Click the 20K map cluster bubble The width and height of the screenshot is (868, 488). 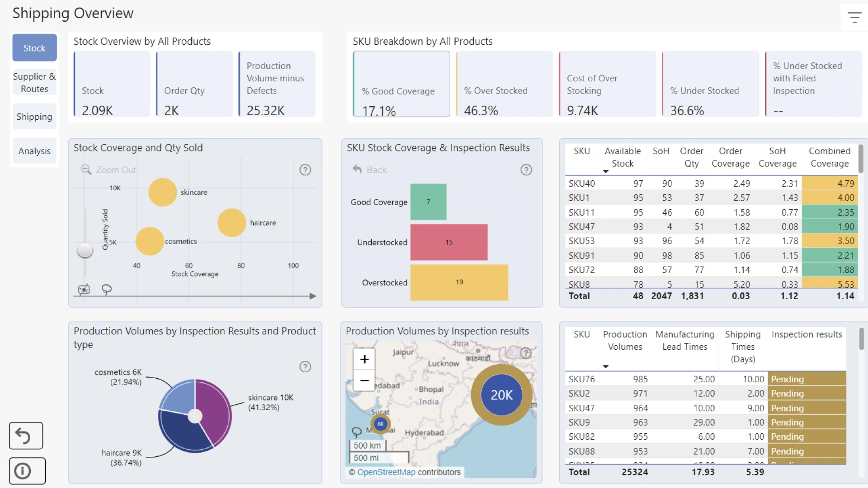(x=502, y=395)
